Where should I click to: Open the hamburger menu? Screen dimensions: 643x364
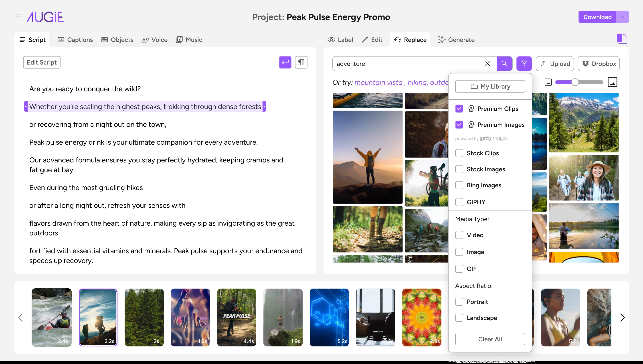(18, 17)
